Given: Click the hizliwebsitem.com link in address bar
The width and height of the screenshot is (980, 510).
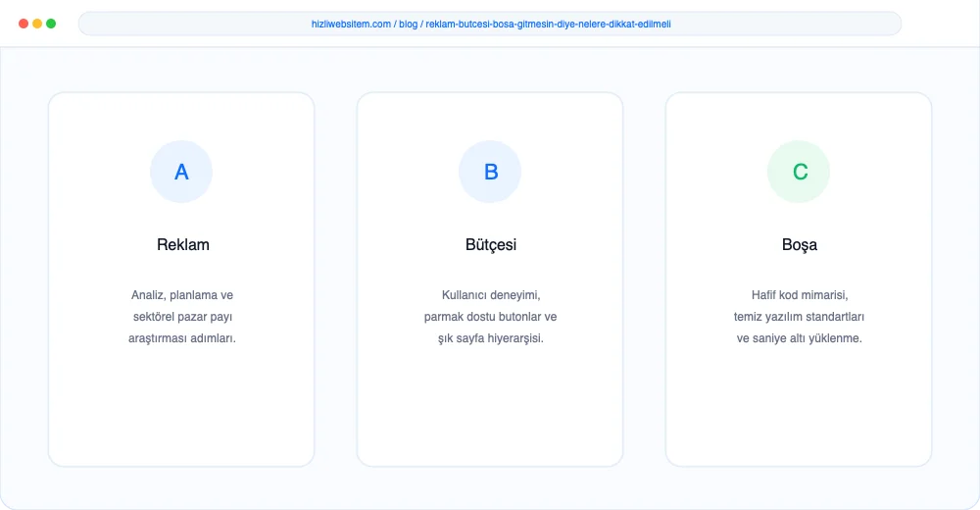Looking at the screenshot, I should 351,25.
